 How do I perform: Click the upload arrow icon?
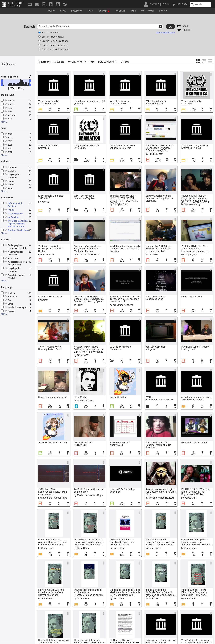174,4
